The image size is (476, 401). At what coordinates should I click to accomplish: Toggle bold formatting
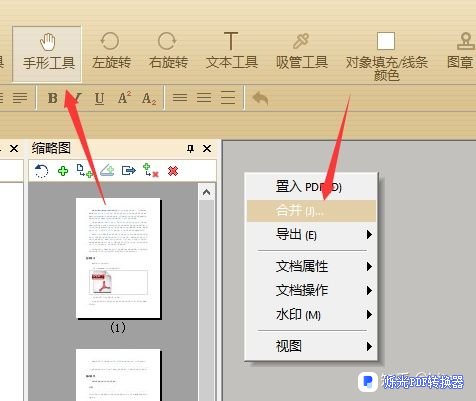(x=53, y=98)
